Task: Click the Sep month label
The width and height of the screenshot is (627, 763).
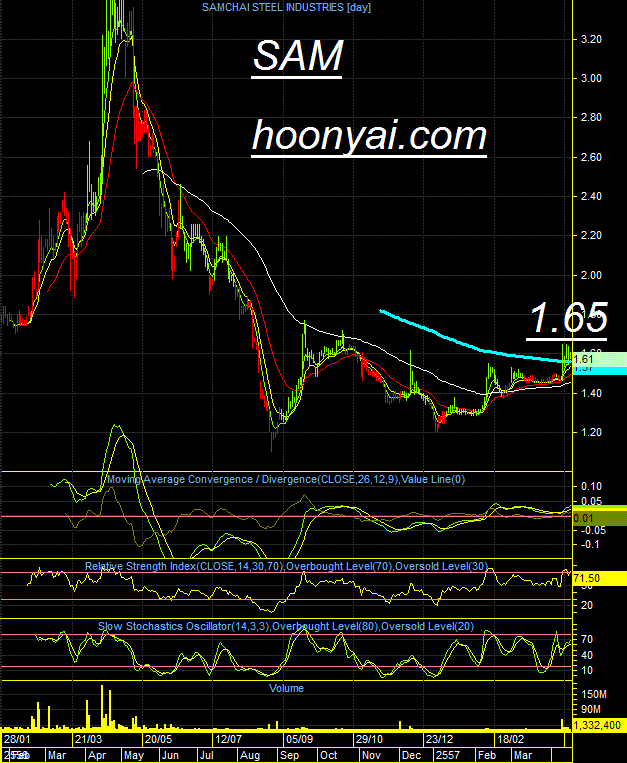Action: 289,756
